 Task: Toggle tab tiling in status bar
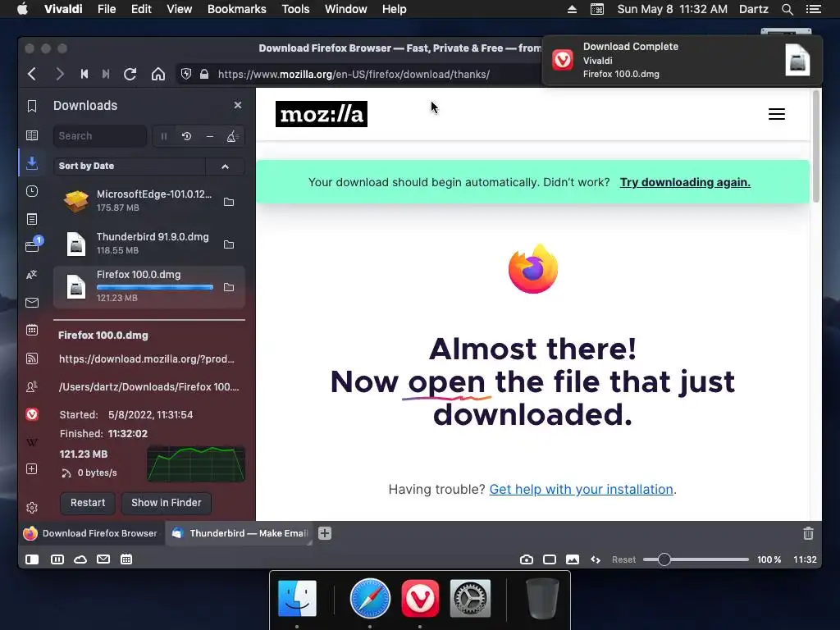[57, 559]
